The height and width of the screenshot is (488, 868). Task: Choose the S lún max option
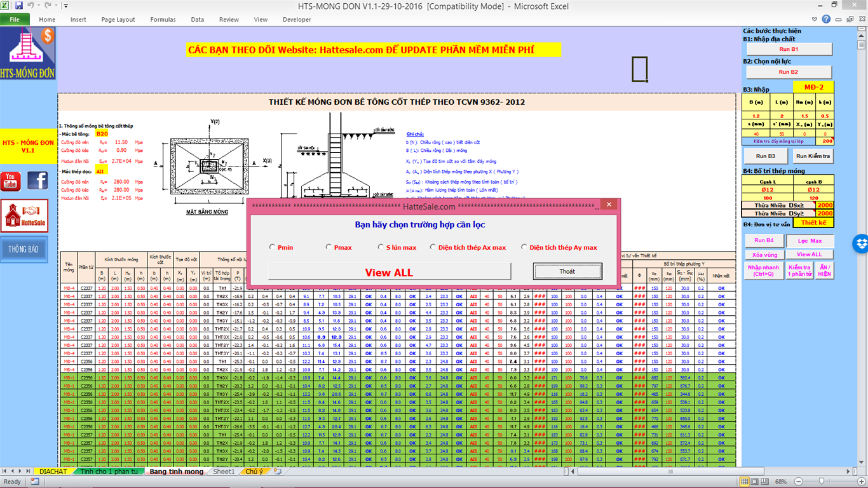pyautogui.click(x=397, y=247)
